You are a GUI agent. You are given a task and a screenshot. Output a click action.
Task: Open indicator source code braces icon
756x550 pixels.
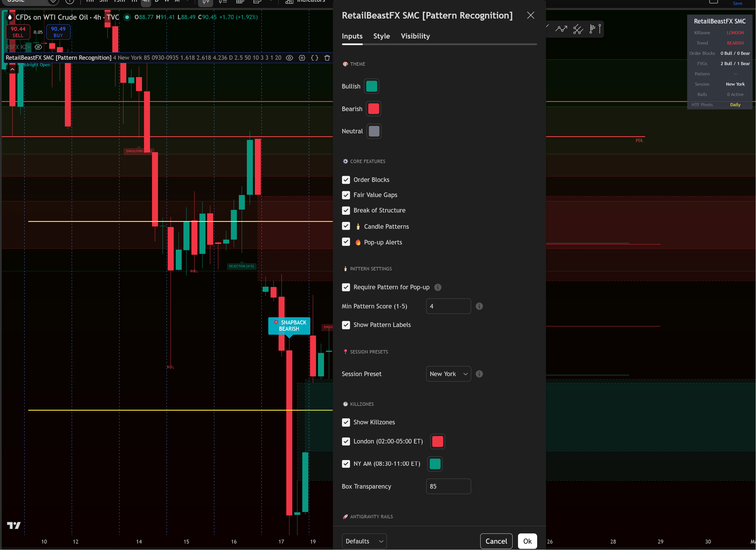(x=314, y=58)
